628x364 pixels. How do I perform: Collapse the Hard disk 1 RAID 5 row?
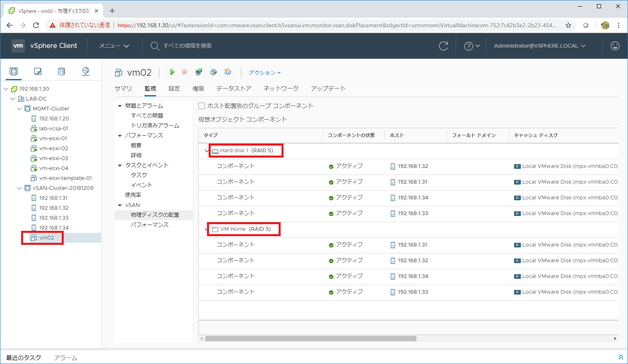[207, 151]
